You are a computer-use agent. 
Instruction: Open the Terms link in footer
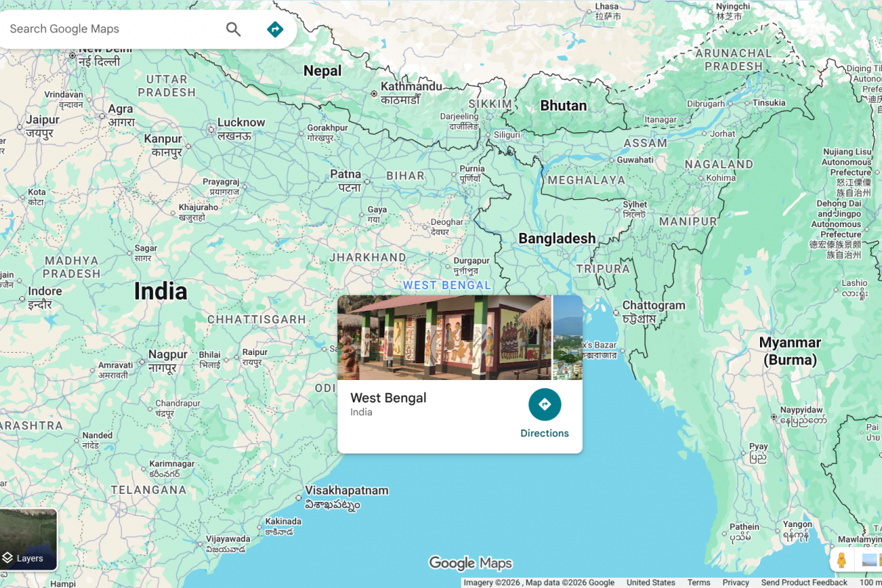coord(698,582)
